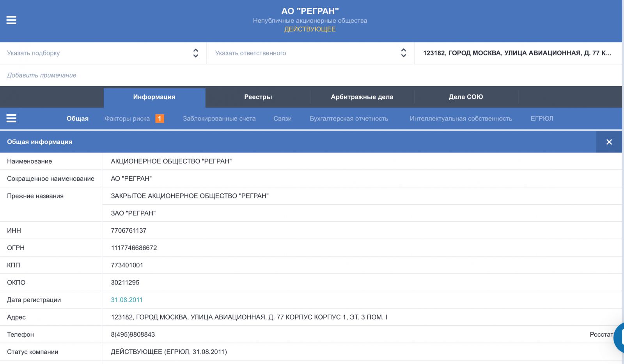Click the short name value АО "РЕГРАН" in table

click(x=131, y=178)
